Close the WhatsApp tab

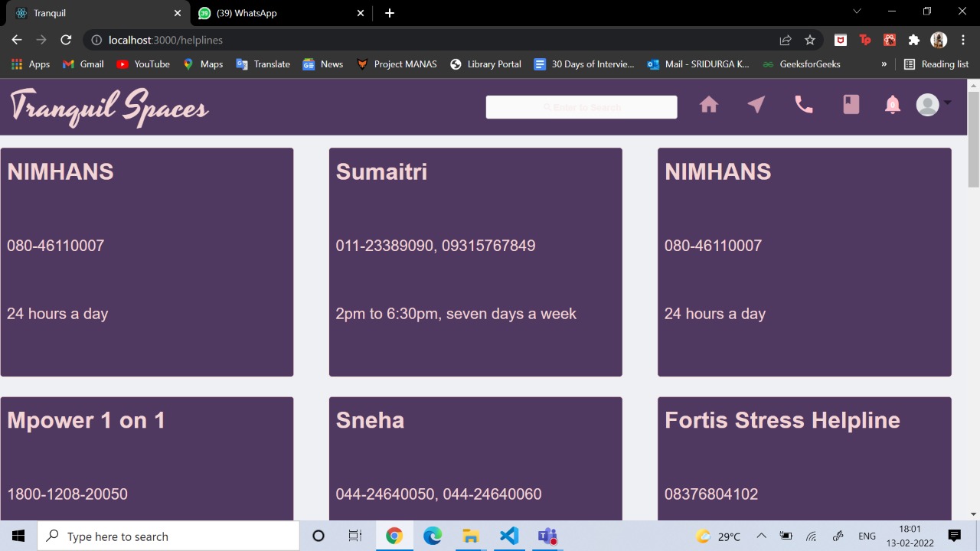coord(361,13)
